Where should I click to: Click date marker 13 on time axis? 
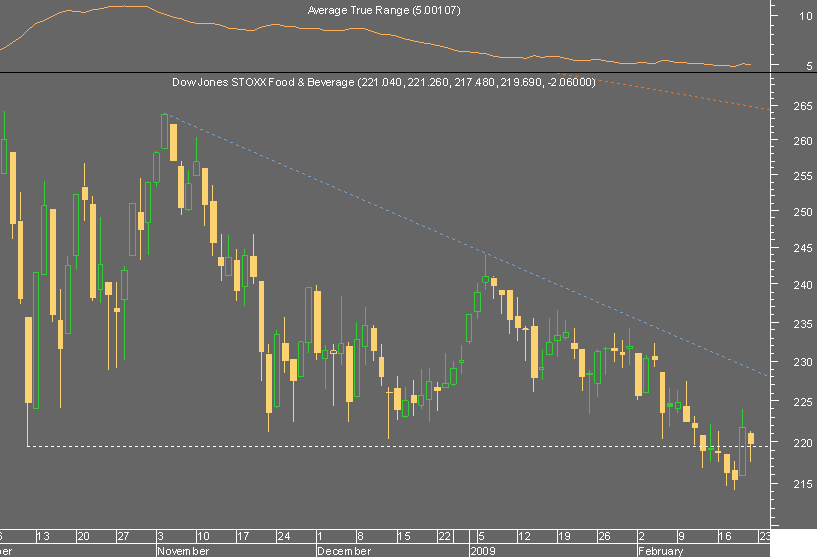(x=43, y=536)
